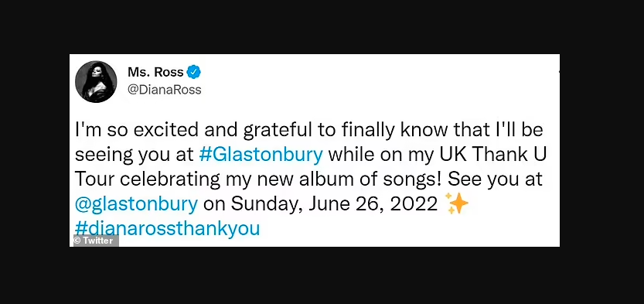Image resolution: width=644 pixels, height=304 pixels.
Task: Follow the #dianarossthankyou hashtag
Action: [x=168, y=229]
